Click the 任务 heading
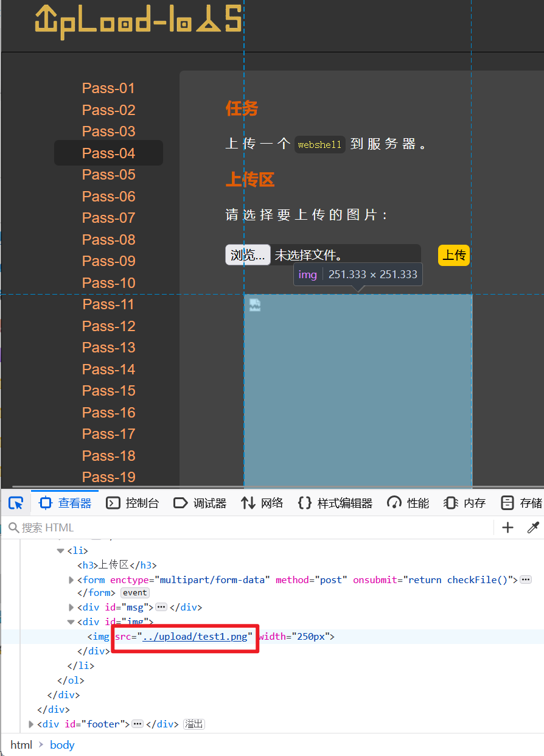Image resolution: width=544 pixels, height=756 pixels. [242, 108]
